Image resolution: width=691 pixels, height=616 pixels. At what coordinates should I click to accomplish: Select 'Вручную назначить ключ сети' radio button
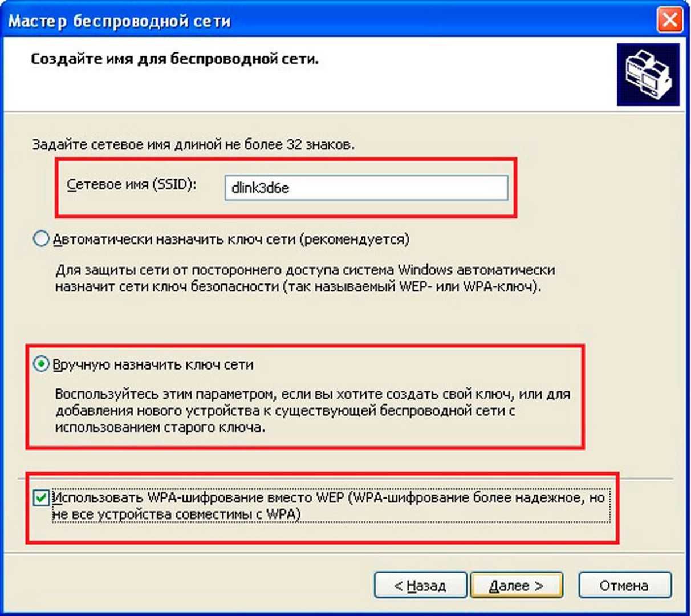[41, 364]
